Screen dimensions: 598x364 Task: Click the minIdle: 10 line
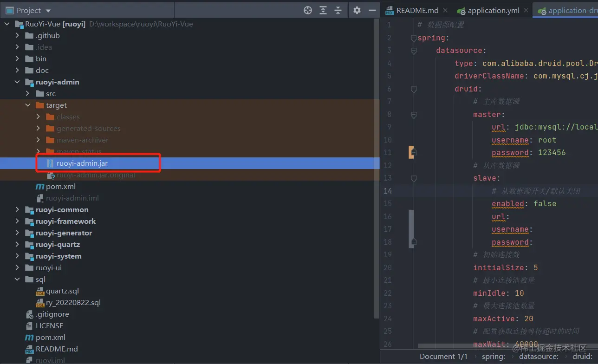(x=498, y=293)
